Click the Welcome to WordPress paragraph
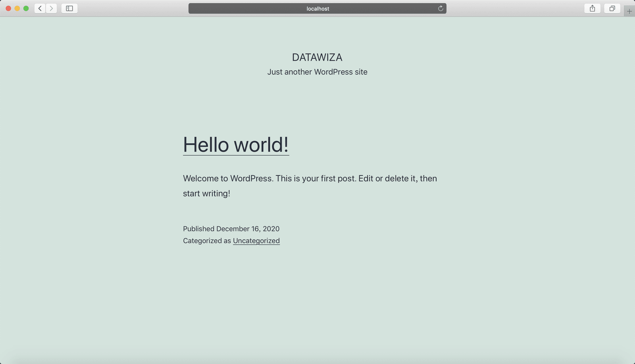This screenshot has height=364, width=635. point(310,186)
